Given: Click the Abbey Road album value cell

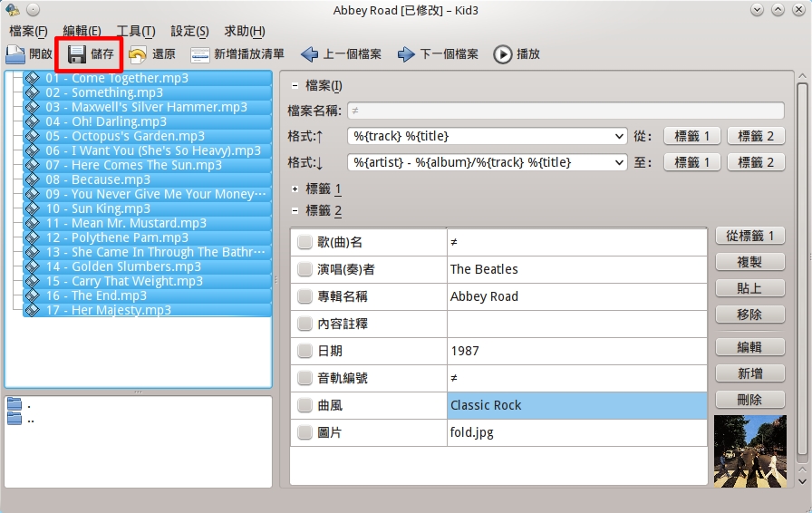Looking at the screenshot, I should [x=577, y=296].
